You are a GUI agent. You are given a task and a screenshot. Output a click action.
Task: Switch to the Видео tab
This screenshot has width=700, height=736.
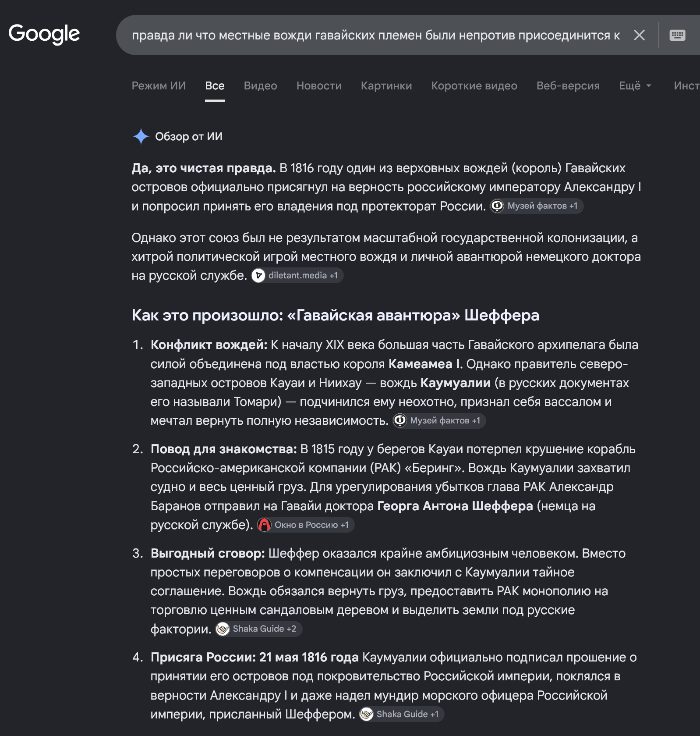260,85
